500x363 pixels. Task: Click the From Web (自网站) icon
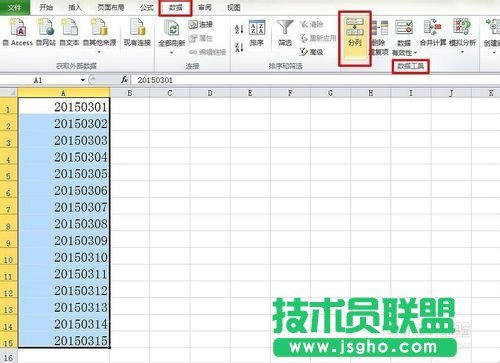pos(46,32)
